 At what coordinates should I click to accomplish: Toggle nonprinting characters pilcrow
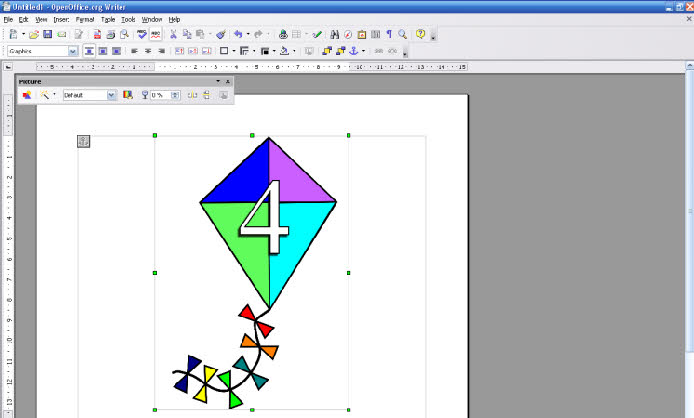[x=389, y=34]
